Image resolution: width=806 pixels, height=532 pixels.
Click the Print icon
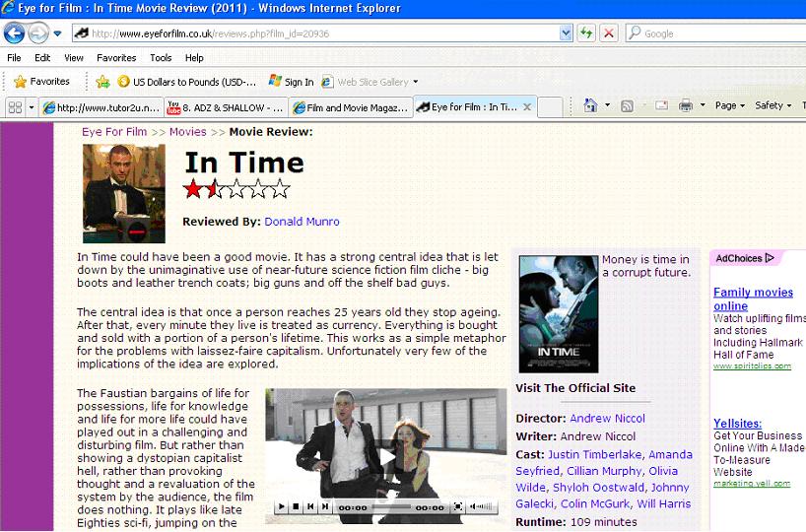click(x=686, y=105)
